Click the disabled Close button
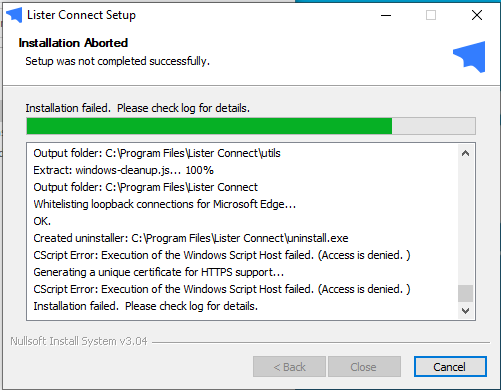 pyautogui.click(x=364, y=367)
